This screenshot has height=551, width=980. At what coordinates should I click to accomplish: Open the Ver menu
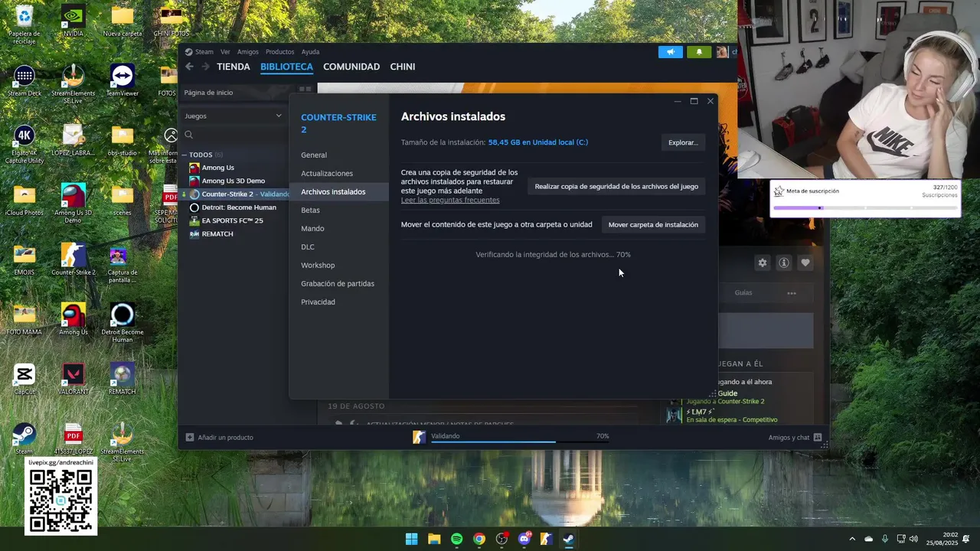pos(225,52)
